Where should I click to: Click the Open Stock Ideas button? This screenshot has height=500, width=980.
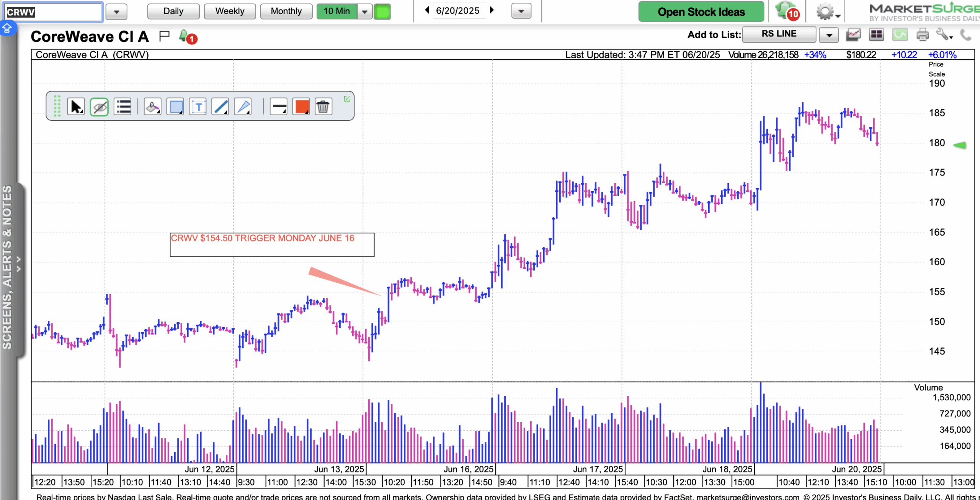(701, 11)
